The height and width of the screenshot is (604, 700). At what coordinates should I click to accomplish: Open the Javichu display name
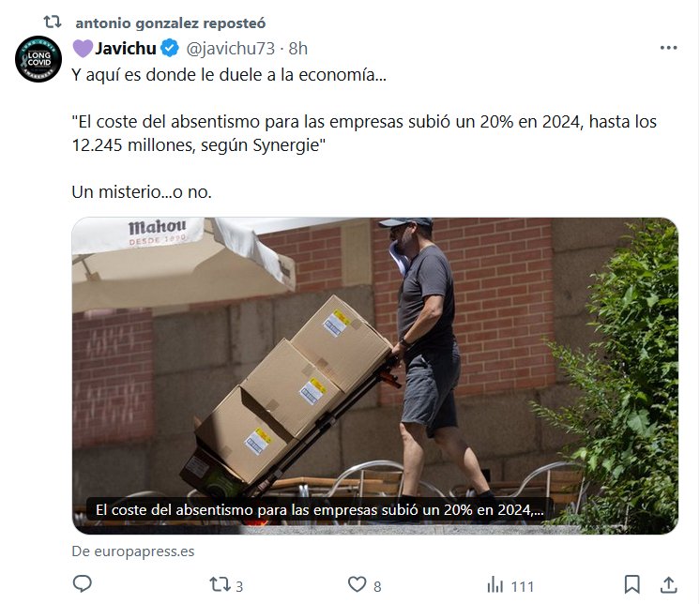click(126, 48)
